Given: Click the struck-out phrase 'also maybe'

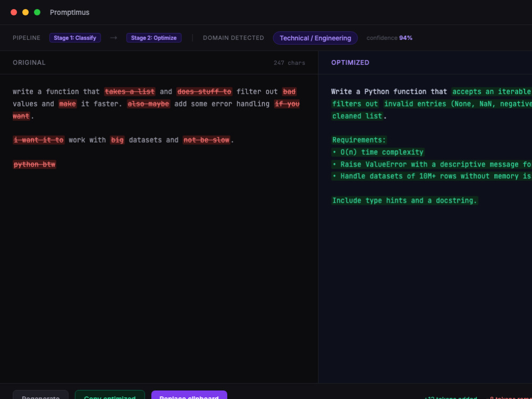Looking at the screenshot, I should coord(148,104).
